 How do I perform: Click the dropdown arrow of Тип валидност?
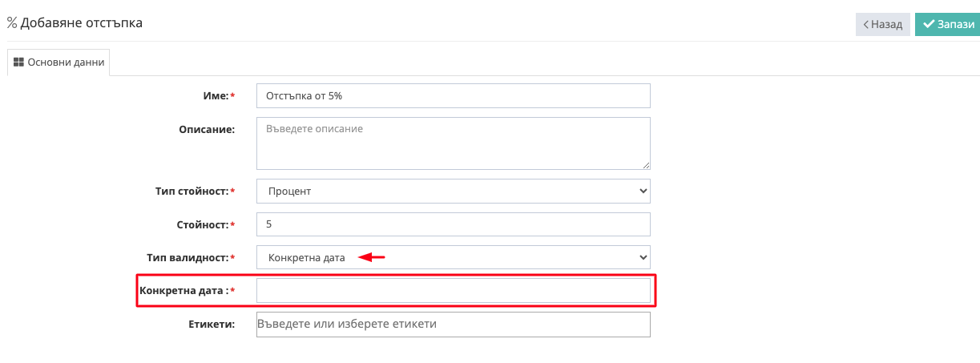point(642,257)
